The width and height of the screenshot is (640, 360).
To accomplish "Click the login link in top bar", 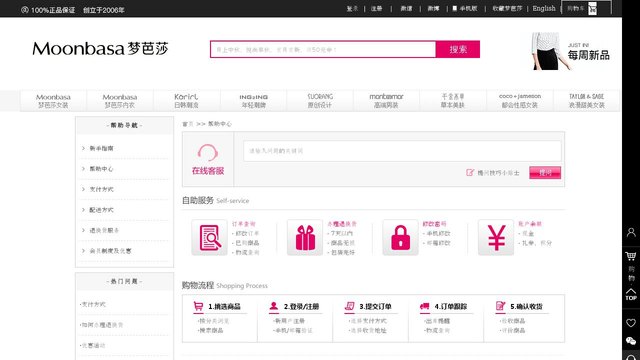I will pos(352,8).
